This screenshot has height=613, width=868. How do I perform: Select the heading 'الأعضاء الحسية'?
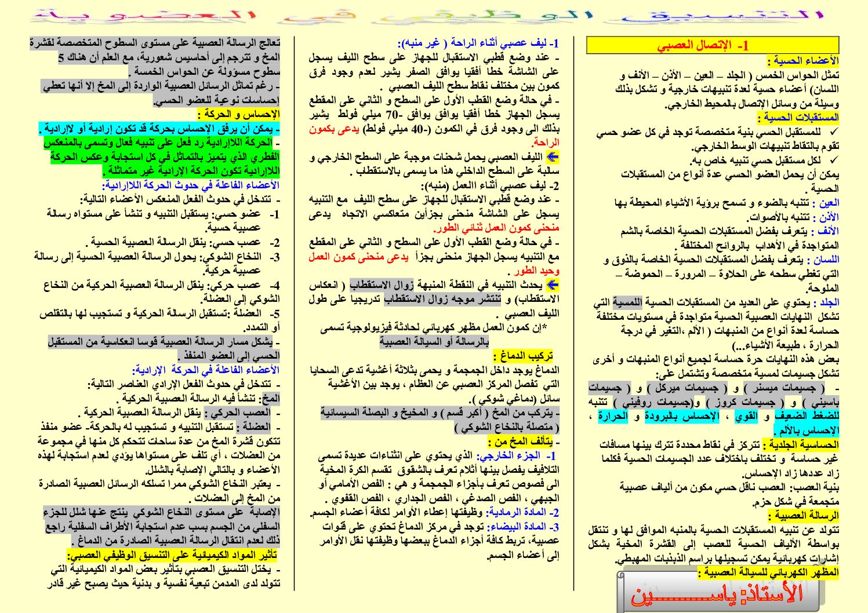[x=803, y=61]
